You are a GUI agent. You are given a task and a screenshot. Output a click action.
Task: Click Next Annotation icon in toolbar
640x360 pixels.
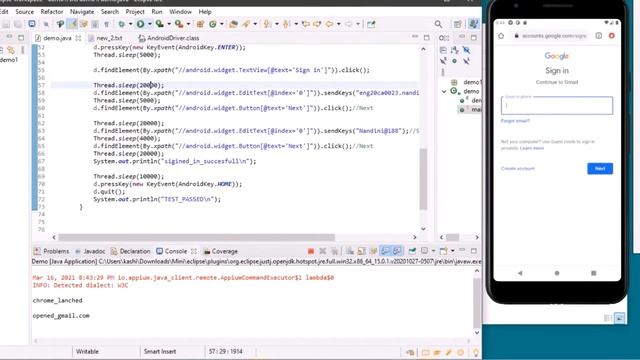click(267, 24)
